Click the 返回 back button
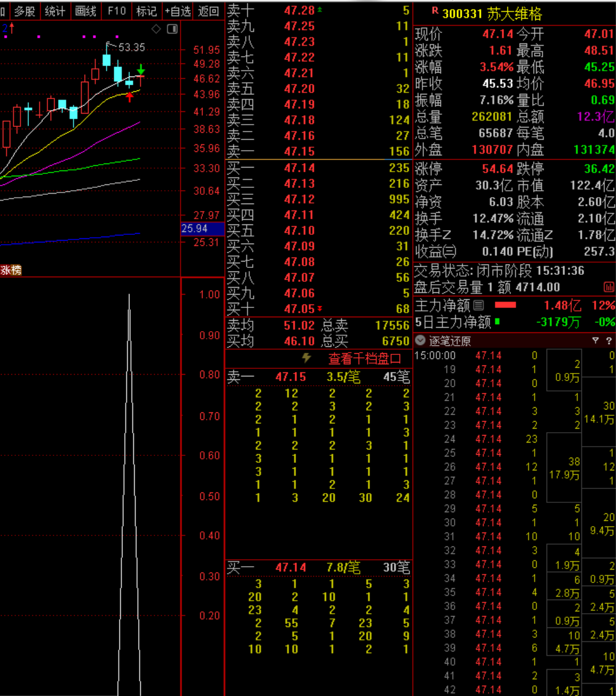616x696 pixels. coord(208,10)
